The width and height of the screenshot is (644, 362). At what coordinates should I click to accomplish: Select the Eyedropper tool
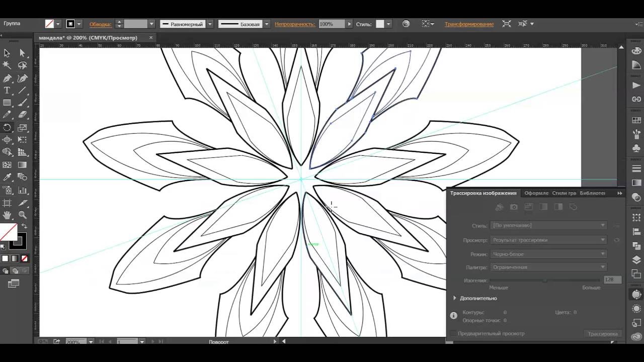(7, 177)
